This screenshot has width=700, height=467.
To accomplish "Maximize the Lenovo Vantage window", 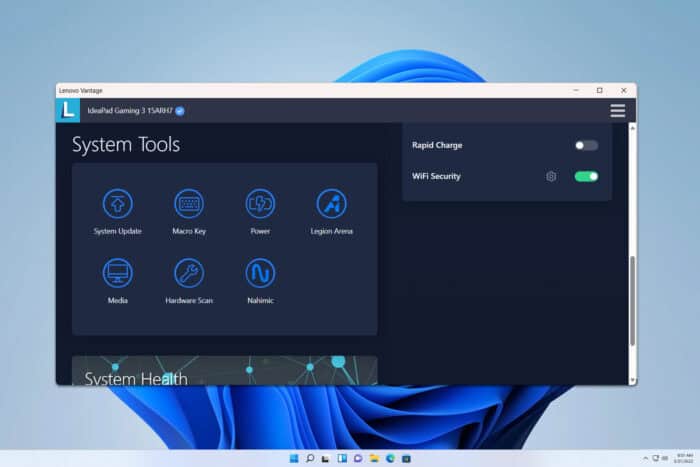I will [x=600, y=90].
